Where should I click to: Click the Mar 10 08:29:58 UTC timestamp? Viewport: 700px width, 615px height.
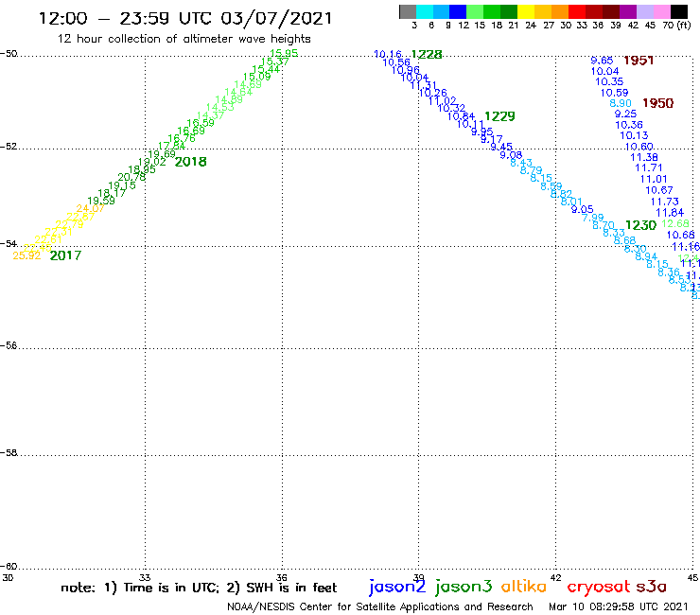point(619,607)
